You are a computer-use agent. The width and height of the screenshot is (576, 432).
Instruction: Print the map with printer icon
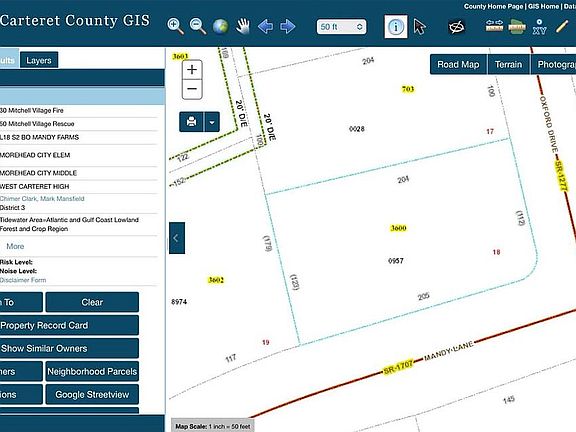tap(191, 122)
